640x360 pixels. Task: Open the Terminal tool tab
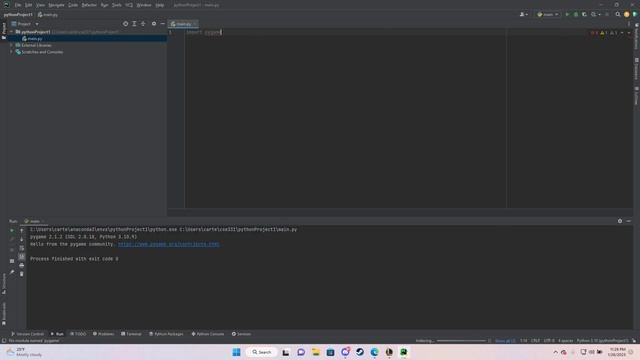click(x=131, y=334)
